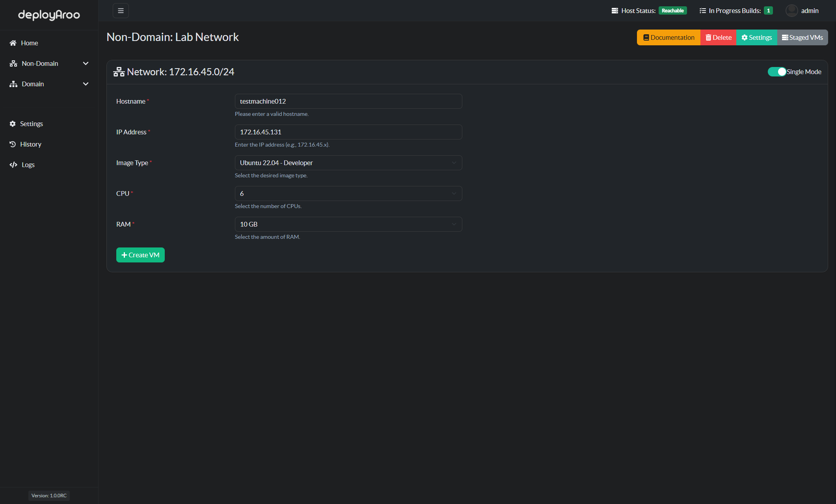Select RAM amount from dropdown

[x=349, y=224]
